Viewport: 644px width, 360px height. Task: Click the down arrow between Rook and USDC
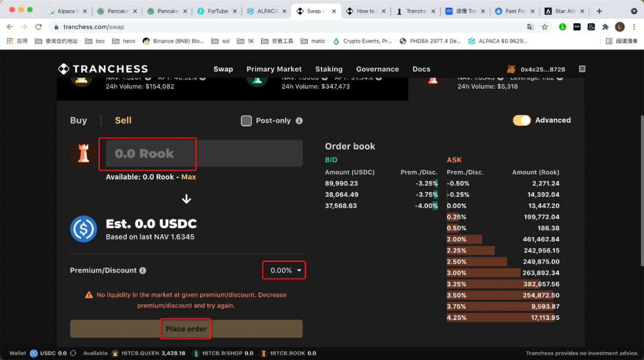coord(187,199)
